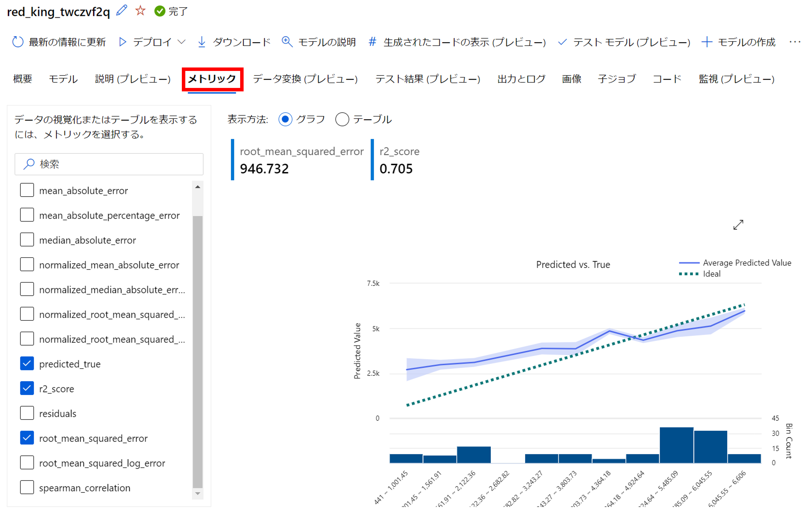Expand the デプロイ dropdown chevron
The height and width of the screenshot is (517, 812).
point(182,42)
